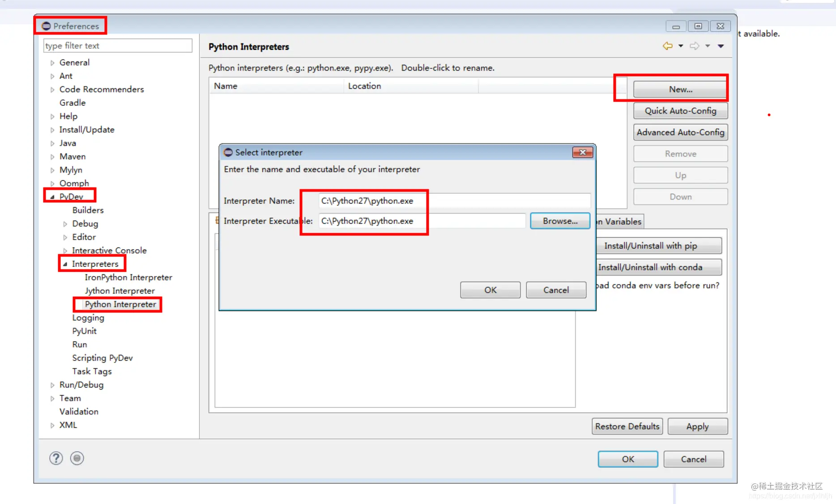Click Browse... for interpreter executable
Viewport: 836px width, 504px height.
tap(560, 221)
